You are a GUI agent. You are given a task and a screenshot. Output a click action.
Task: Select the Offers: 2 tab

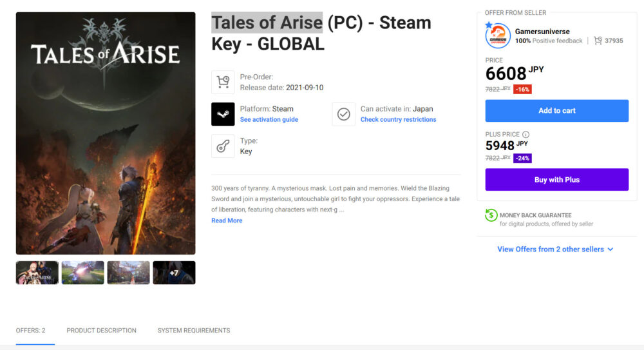(30, 331)
